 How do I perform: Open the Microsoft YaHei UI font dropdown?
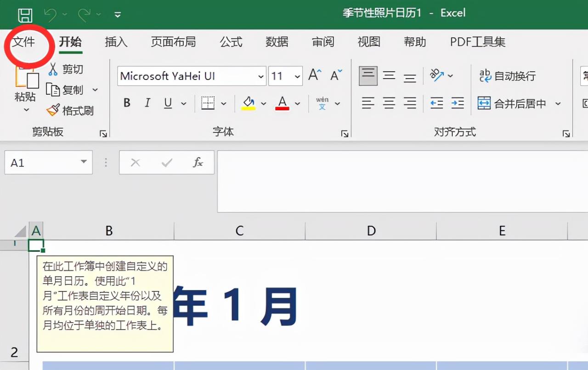click(x=261, y=76)
